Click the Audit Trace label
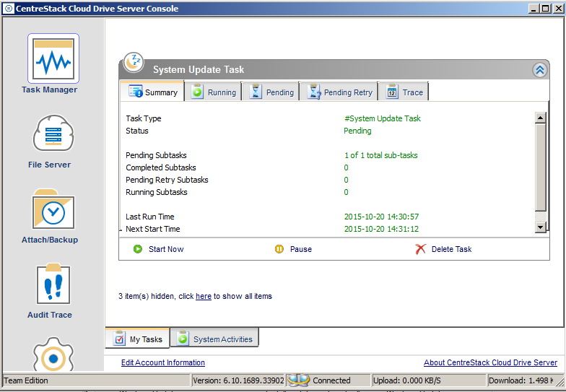The width and height of the screenshot is (566, 392). click(50, 315)
